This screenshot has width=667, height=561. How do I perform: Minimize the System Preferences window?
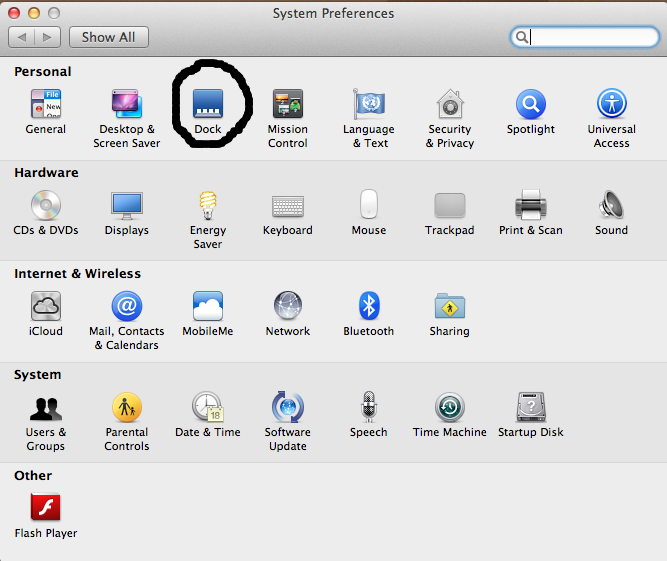pyautogui.click(x=34, y=13)
